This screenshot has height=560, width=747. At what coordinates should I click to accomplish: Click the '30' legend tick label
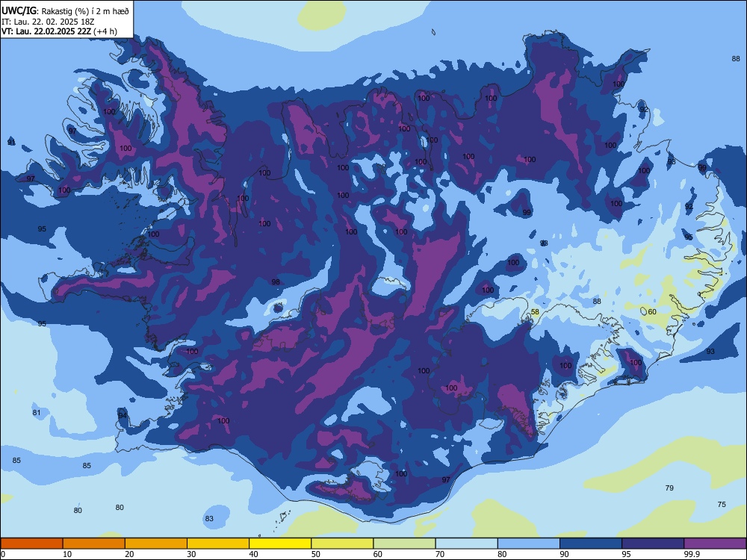tap(191, 554)
